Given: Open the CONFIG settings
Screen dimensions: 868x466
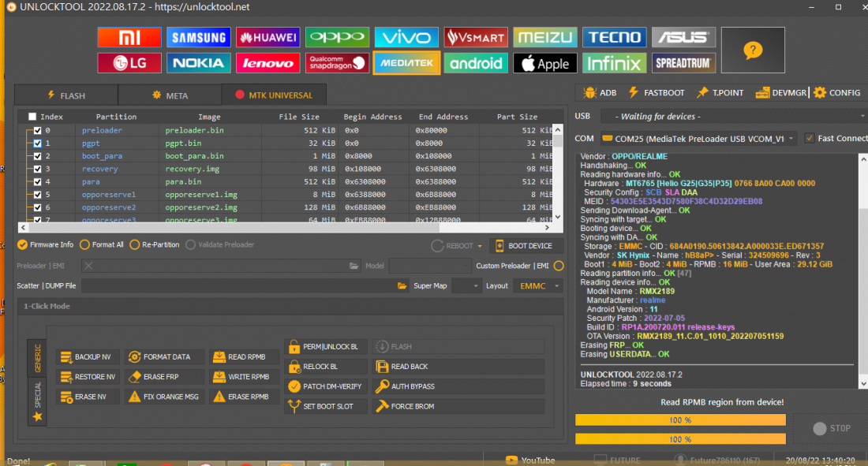Looking at the screenshot, I should click(837, 92).
